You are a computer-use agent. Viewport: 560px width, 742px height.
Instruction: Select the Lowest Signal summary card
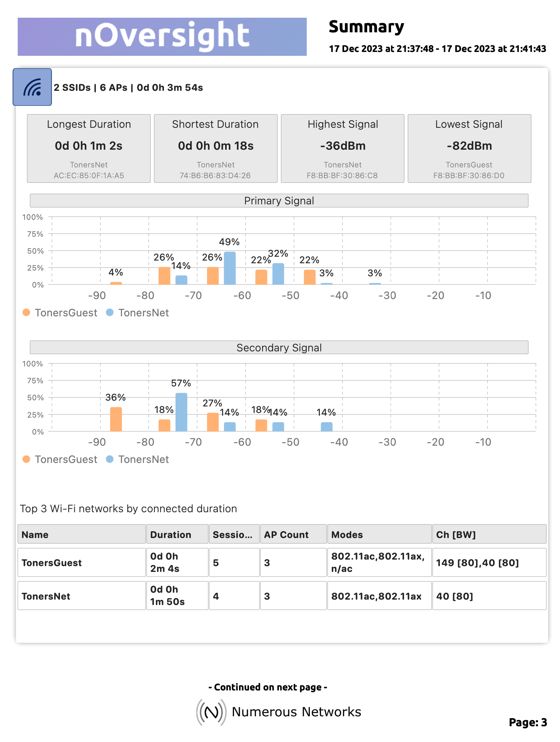[469, 149]
